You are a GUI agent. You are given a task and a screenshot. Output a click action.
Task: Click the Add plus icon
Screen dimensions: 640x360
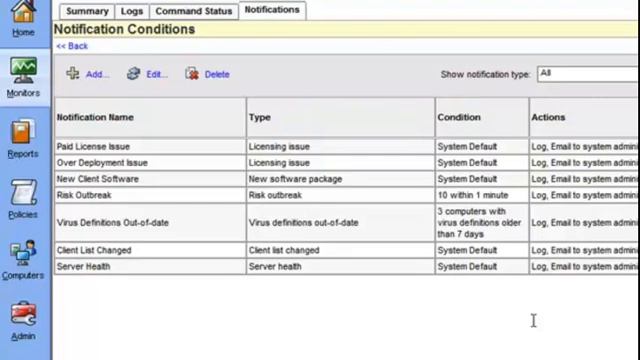[x=73, y=73]
